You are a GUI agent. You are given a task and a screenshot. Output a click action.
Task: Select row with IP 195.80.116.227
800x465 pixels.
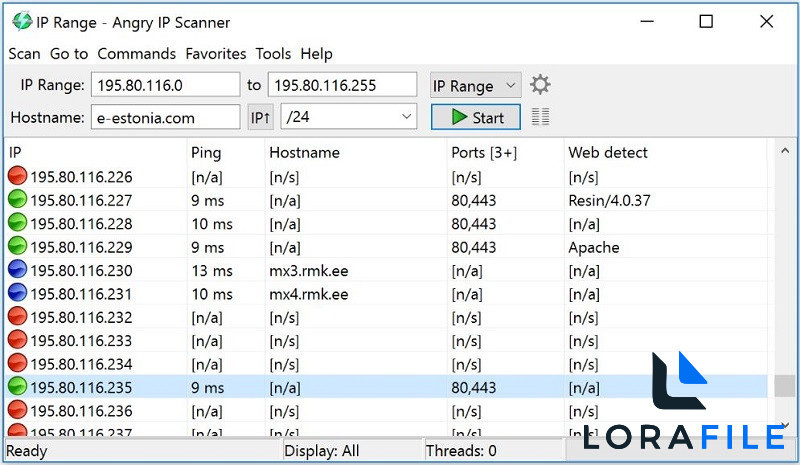[x=386, y=200]
